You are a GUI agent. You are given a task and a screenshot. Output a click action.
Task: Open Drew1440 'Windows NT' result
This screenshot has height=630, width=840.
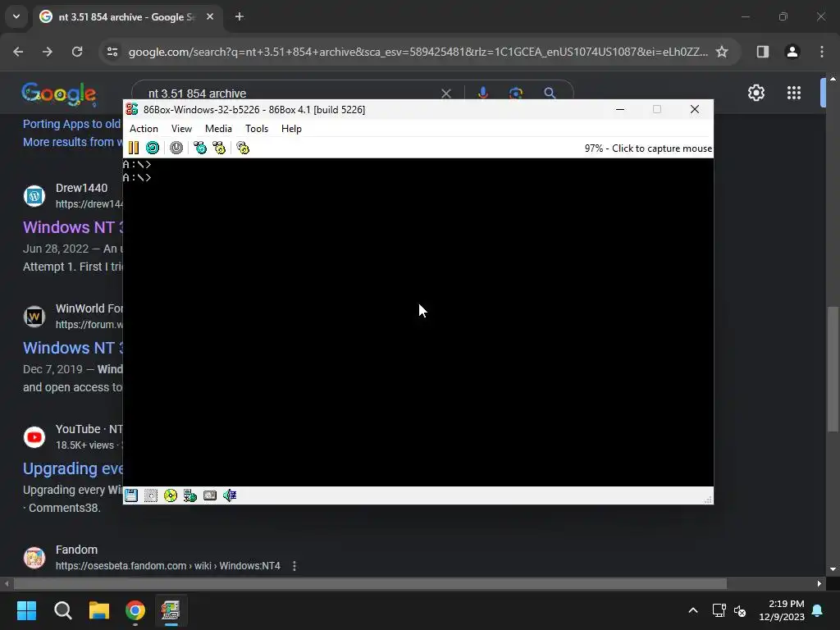click(73, 227)
